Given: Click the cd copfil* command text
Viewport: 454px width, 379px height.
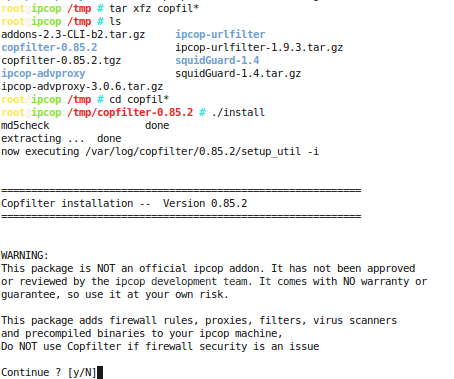Looking at the screenshot, I should (139, 99).
